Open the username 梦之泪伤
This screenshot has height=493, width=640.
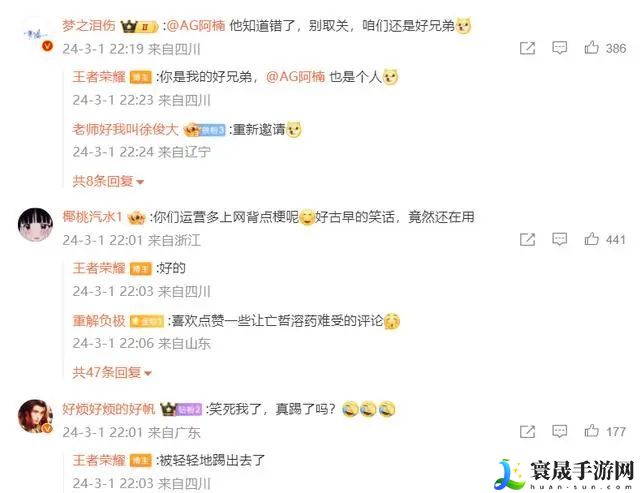tap(89, 25)
